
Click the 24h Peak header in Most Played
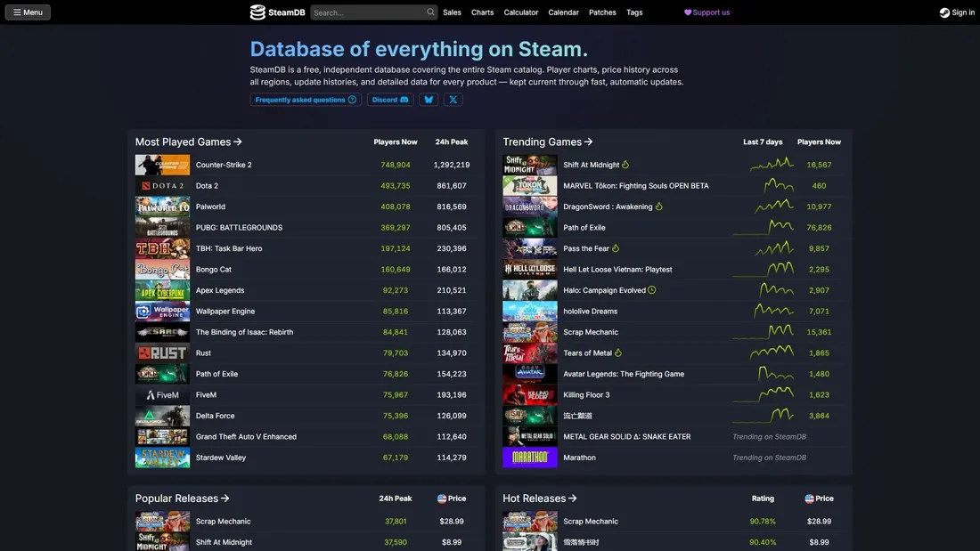(452, 142)
